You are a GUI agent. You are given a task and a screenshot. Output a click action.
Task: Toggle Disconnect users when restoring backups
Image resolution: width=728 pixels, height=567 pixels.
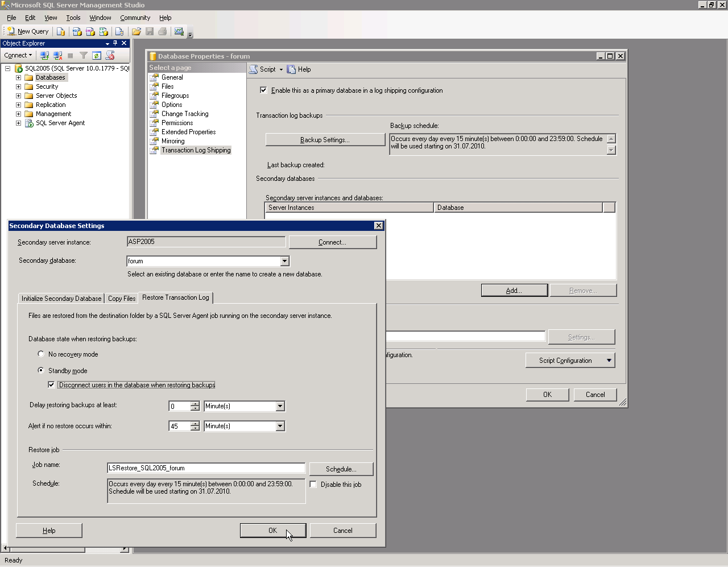click(x=52, y=385)
